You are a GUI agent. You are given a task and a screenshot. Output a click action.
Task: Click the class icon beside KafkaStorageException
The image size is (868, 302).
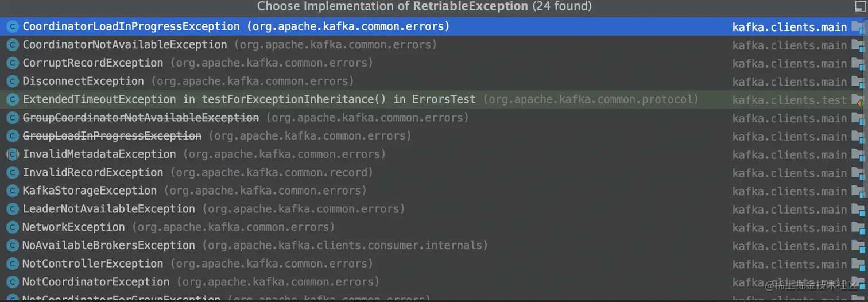coord(13,191)
